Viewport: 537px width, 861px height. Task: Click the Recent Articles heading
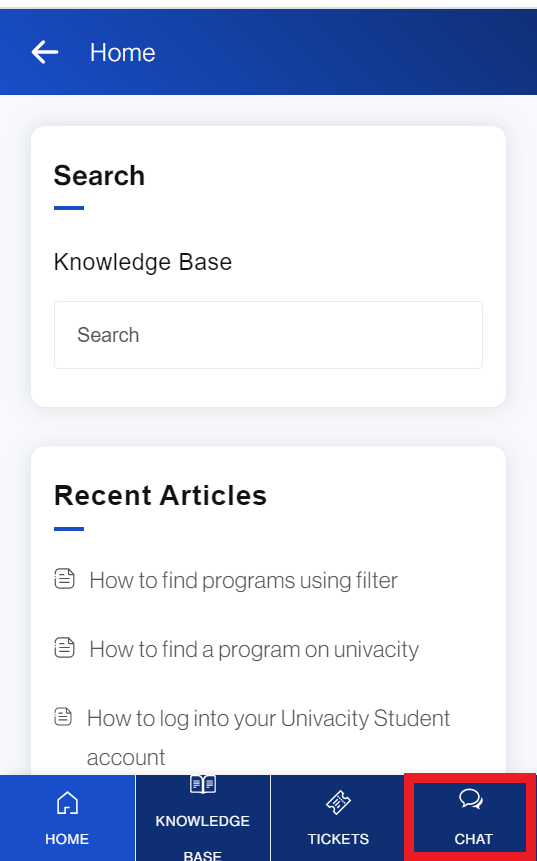[160, 495]
